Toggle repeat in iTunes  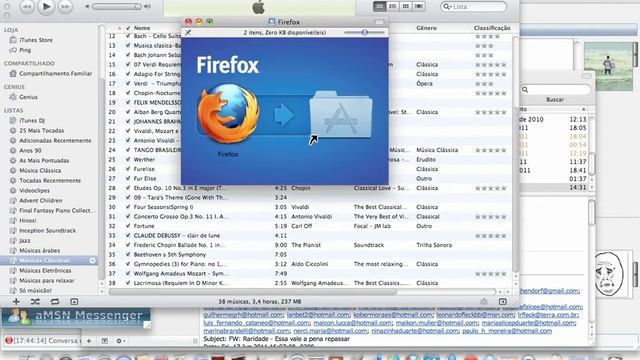[55, 302]
